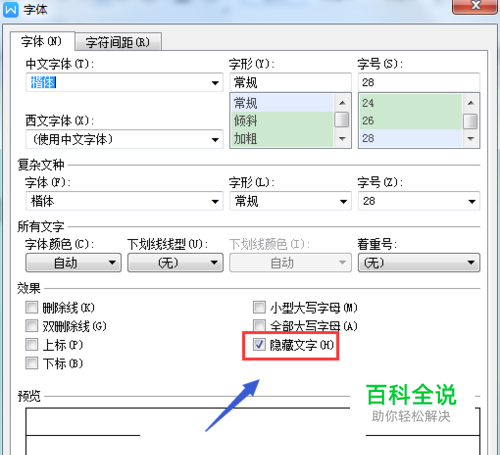Screen dimensions: 500x455
Task: Click the up arrow of 字形 list scrollbar
Action: 342,103
